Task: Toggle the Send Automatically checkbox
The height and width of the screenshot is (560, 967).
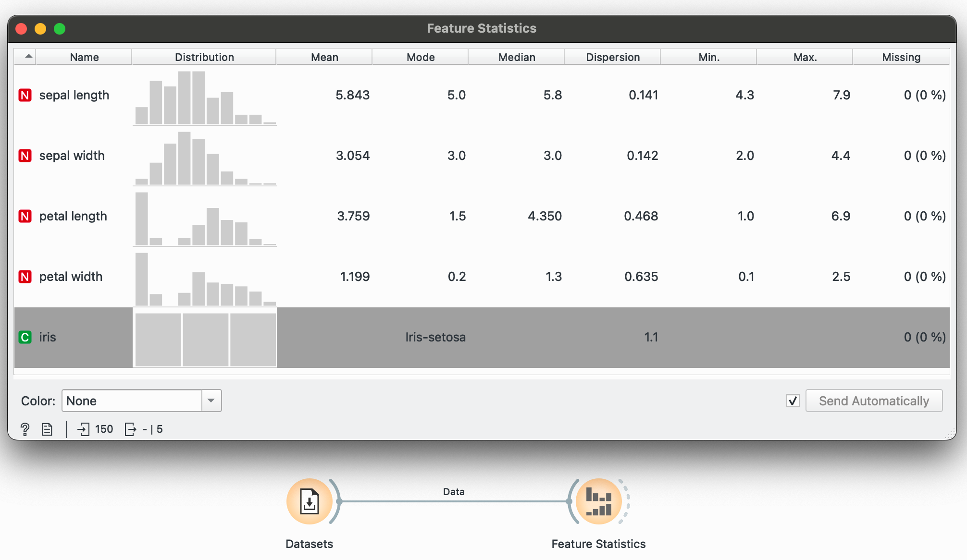Action: [793, 401]
